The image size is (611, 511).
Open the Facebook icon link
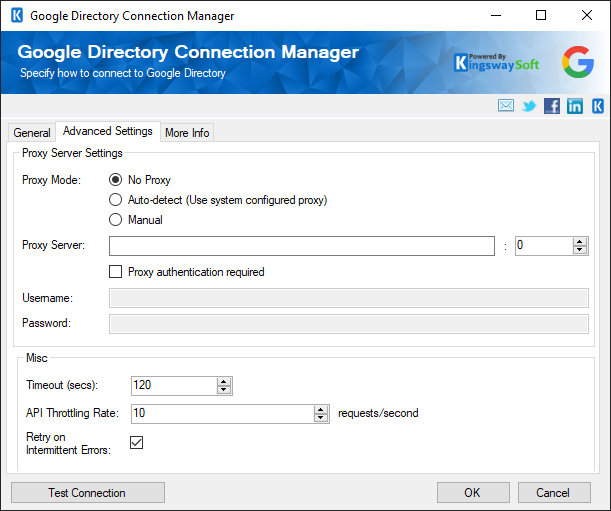pyautogui.click(x=552, y=106)
